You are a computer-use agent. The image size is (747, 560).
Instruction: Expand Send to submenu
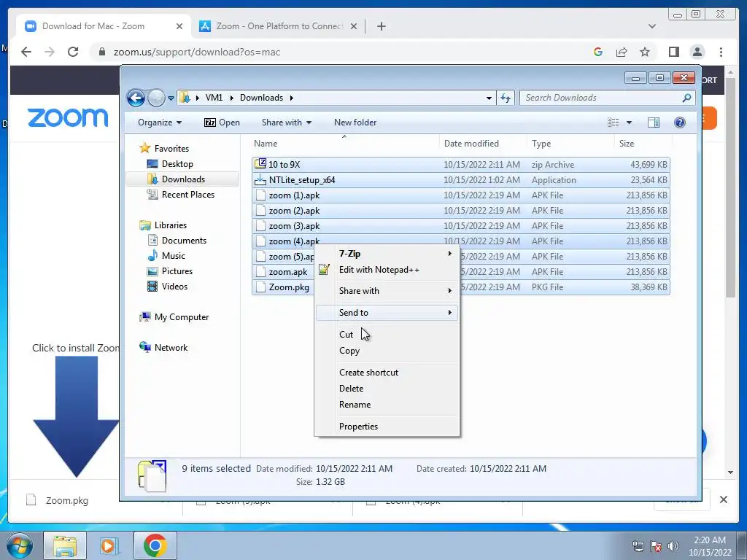coord(387,313)
